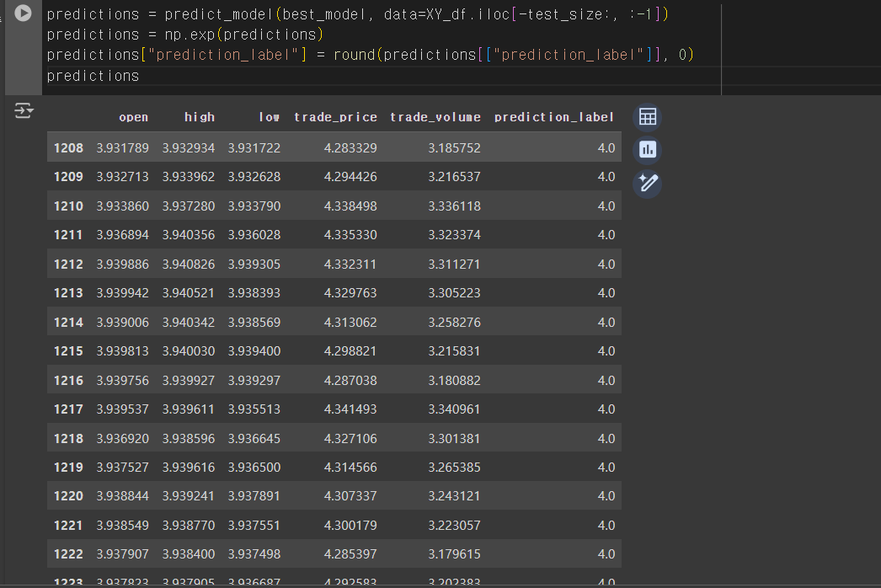Run the code cell with play button
The width and height of the screenshot is (881, 588).
[x=23, y=13]
